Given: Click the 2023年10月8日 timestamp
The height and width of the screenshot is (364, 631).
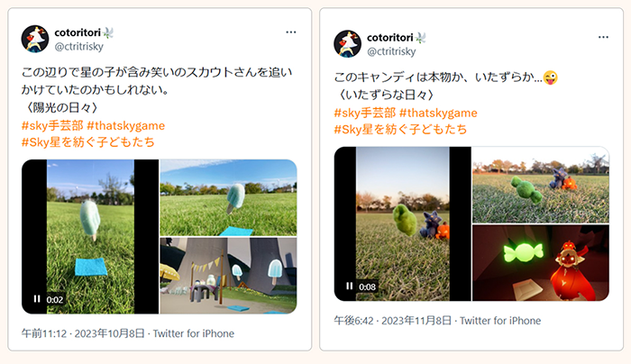Looking at the screenshot, I should 109,333.
